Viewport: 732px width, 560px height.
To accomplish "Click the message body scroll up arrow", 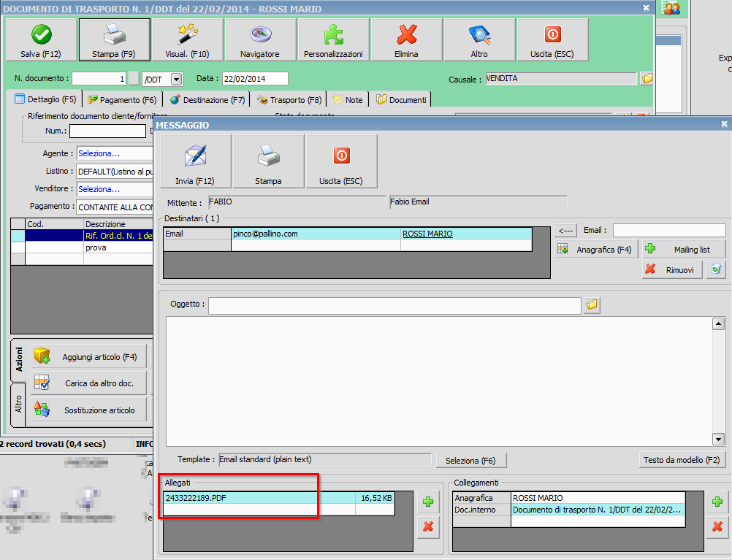I will coord(718,323).
